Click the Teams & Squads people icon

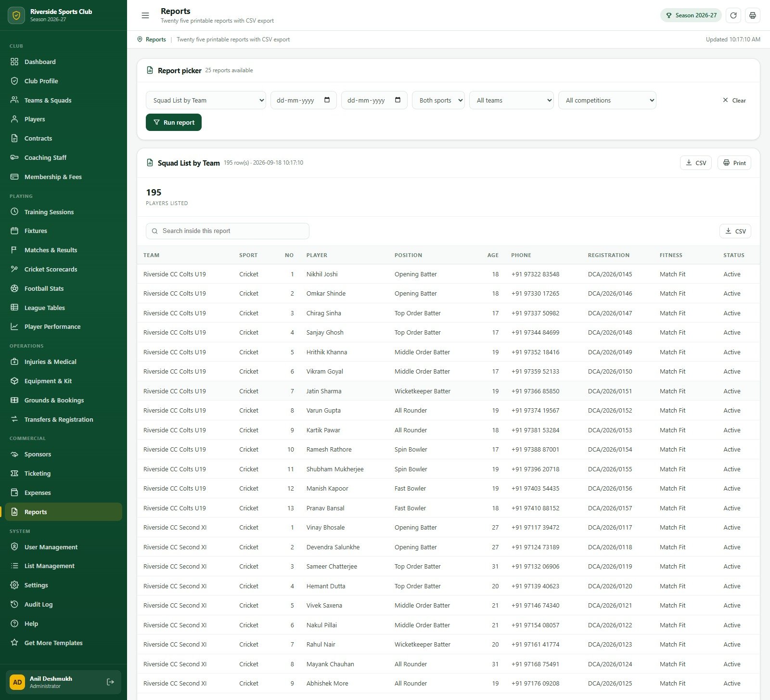point(14,100)
